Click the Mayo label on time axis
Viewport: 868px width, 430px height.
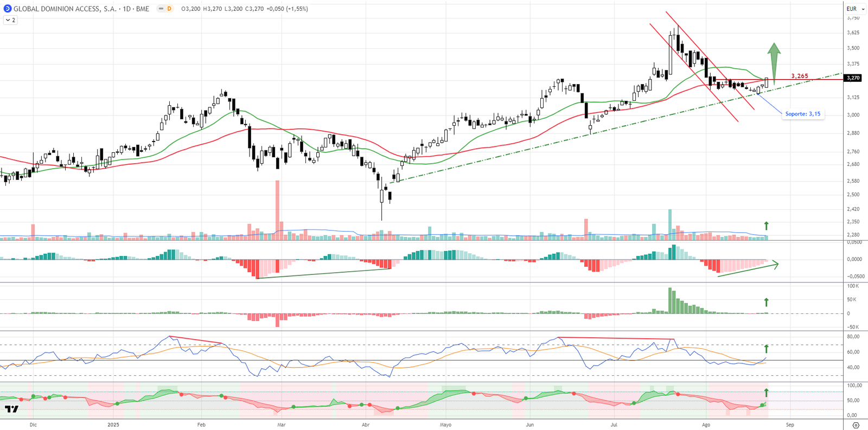pos(445,425)
